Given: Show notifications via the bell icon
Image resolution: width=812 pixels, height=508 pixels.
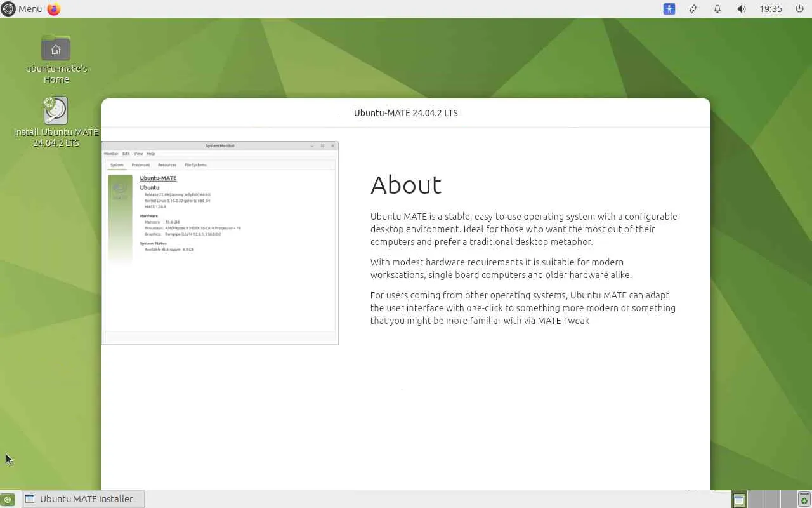Looking at the screenshot, I should [x=717, y=9].
